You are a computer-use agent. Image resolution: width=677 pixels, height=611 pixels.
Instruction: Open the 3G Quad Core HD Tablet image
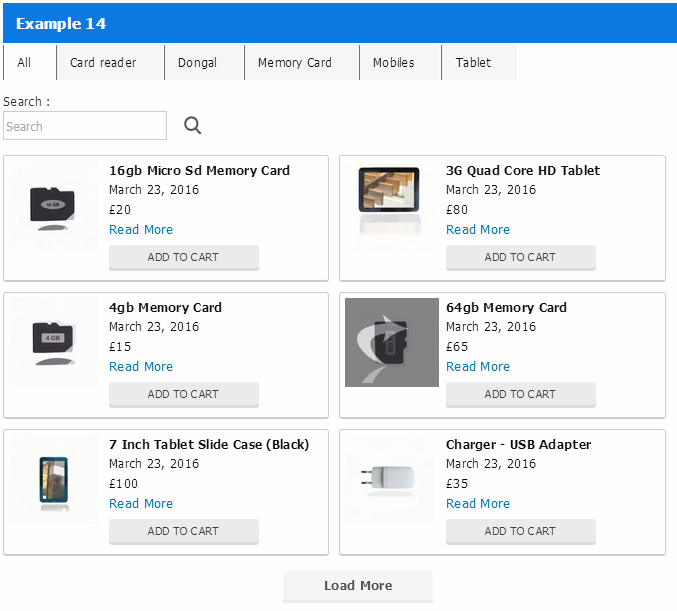click(390, 206)
